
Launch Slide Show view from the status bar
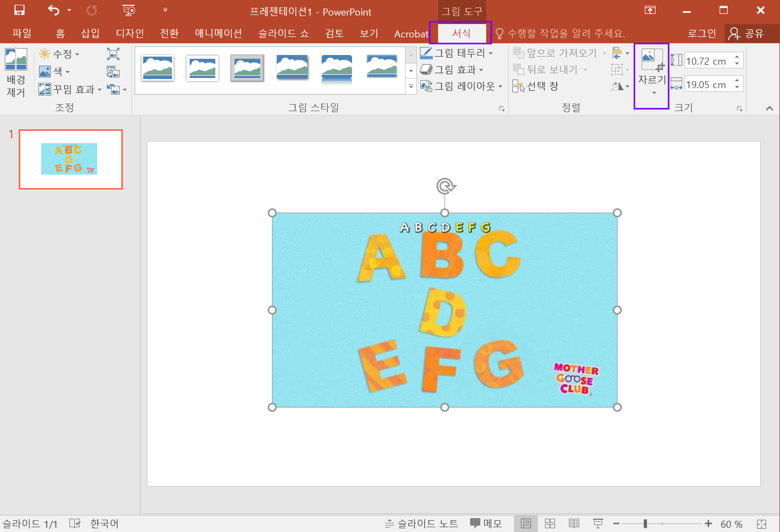(x=598, y=523)
